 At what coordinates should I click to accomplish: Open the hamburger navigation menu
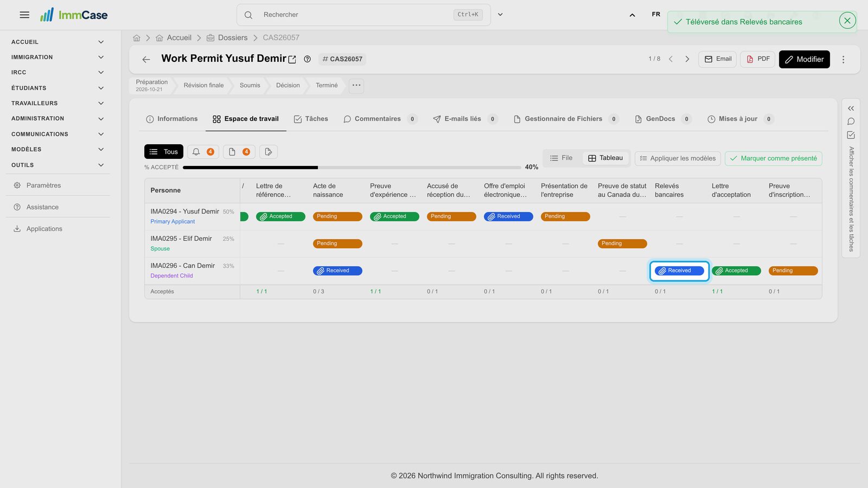coord(24,15)
